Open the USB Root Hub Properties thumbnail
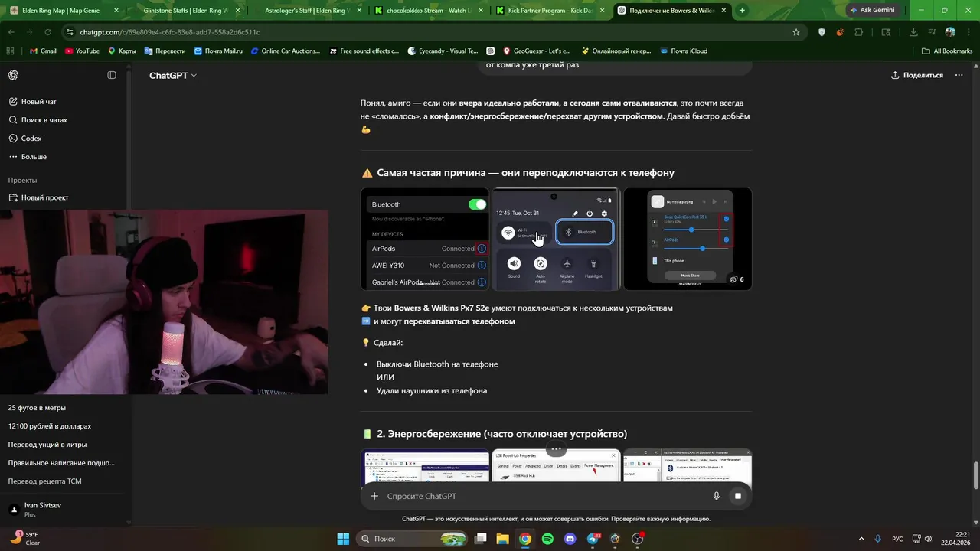The height and width of the screenshot is (551, 980). click(x=556, y=465)
